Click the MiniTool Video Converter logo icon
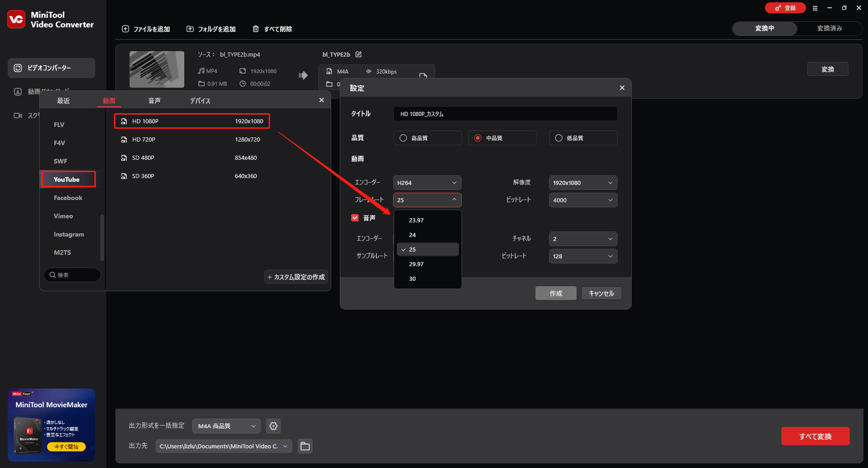The image size is (868, 468). [16, 19]
